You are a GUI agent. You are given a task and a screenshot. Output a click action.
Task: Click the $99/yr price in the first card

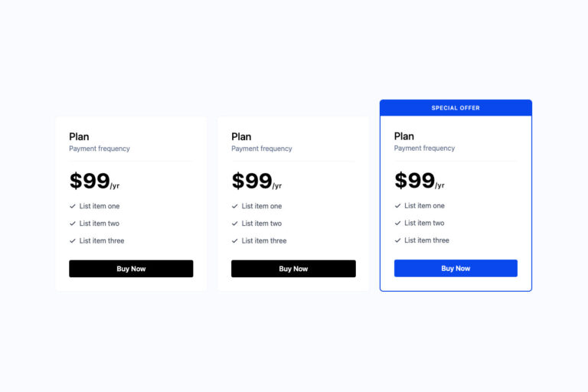pyautogui.click(x=94, y=181)
